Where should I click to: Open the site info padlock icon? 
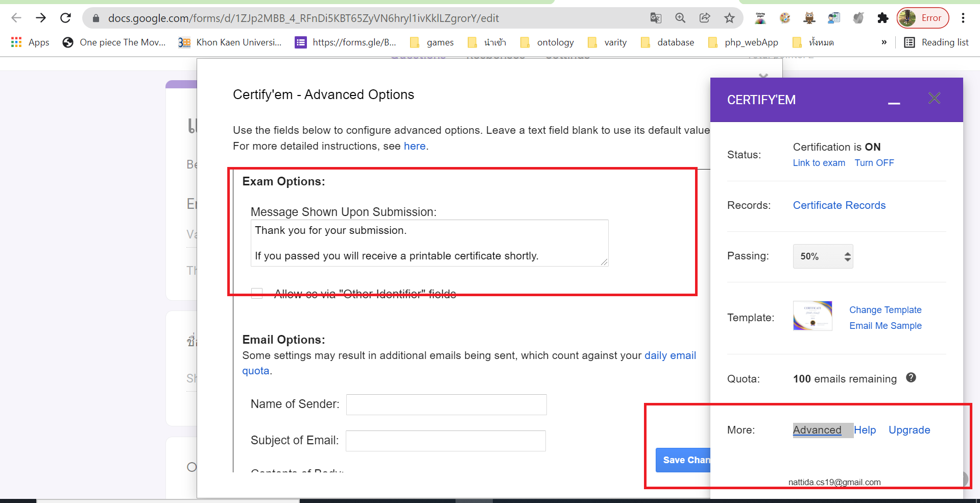click(95, 18)
